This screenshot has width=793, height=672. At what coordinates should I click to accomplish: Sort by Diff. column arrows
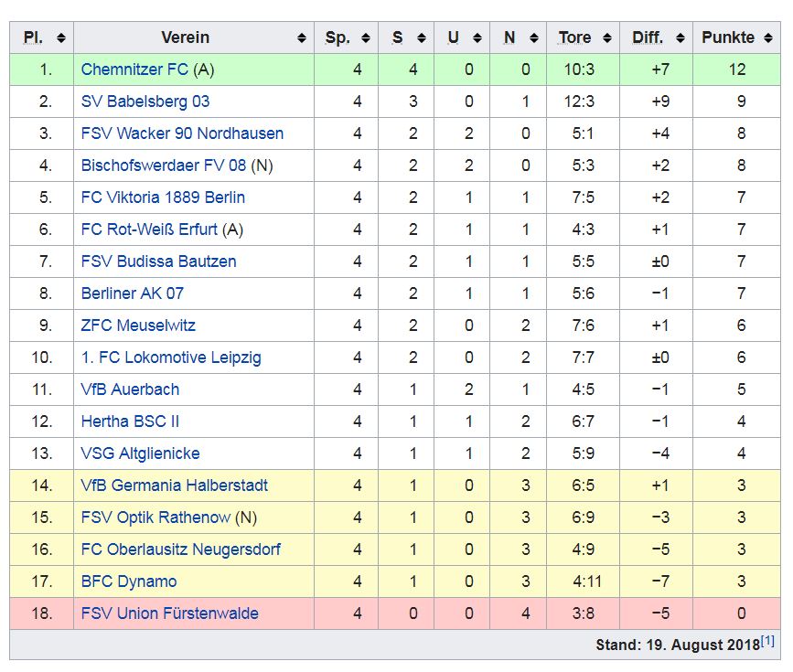point(680,38)
